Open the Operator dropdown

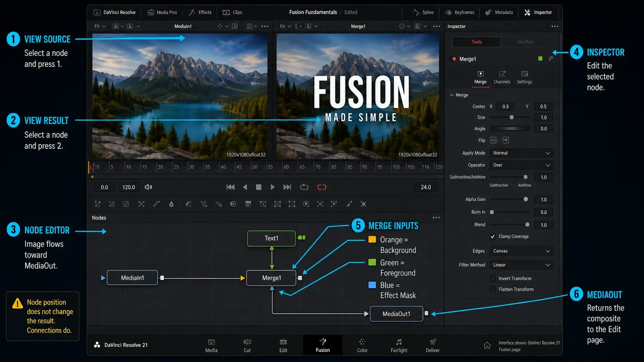tap(521, 165)
